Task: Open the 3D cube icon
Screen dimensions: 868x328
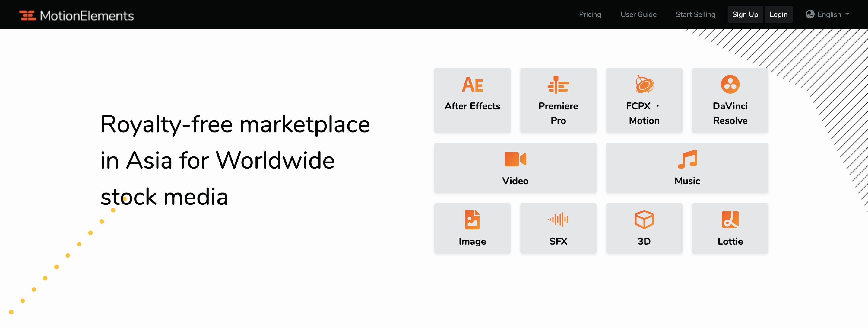Action: (644, 219)
